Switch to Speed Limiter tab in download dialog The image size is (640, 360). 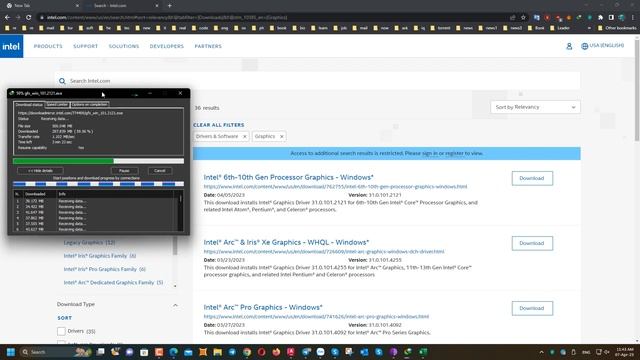(57, 104)
